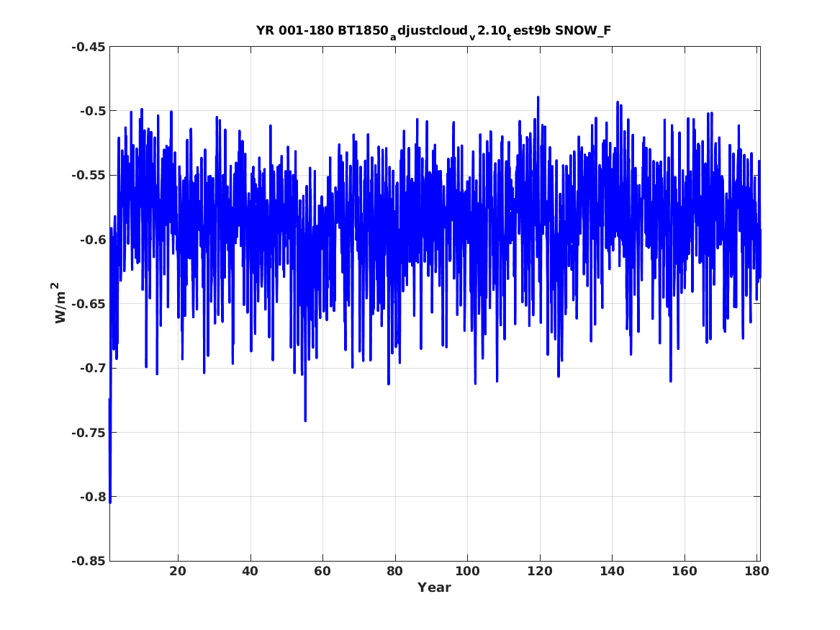
Task: Click the plot title containing SNOW_F
Action: pyautogui.click(x=433, y=31)
